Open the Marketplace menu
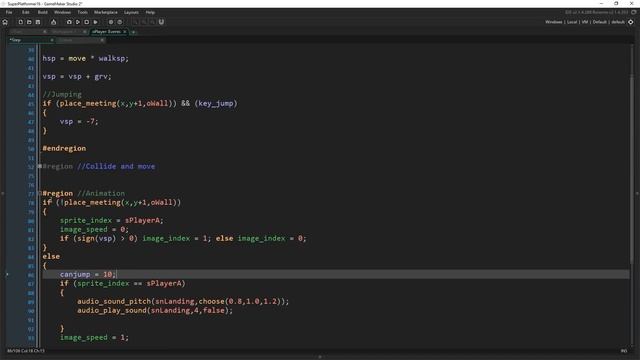 coord(106,12)
